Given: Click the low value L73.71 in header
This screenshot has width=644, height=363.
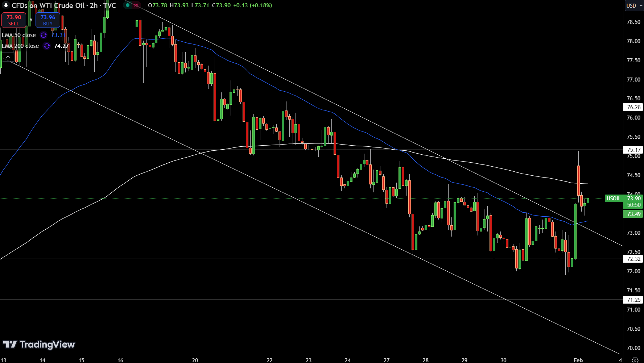Looking at the screenshot, I should click(200, 5).
